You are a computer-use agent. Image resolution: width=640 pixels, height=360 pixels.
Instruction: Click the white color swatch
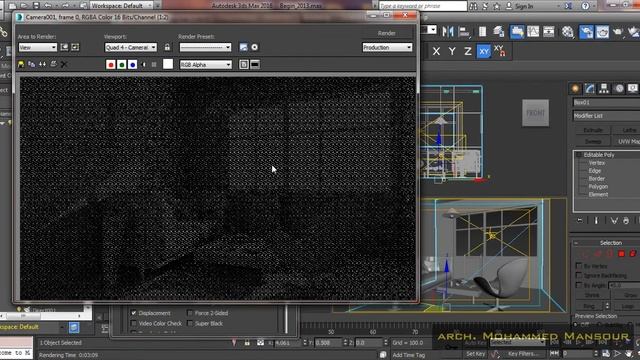168,64
